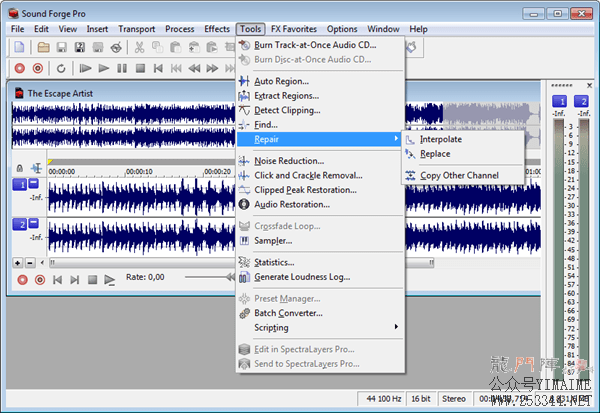
Task: Click the Copy Other Channel icon
Action: (410, 176)
